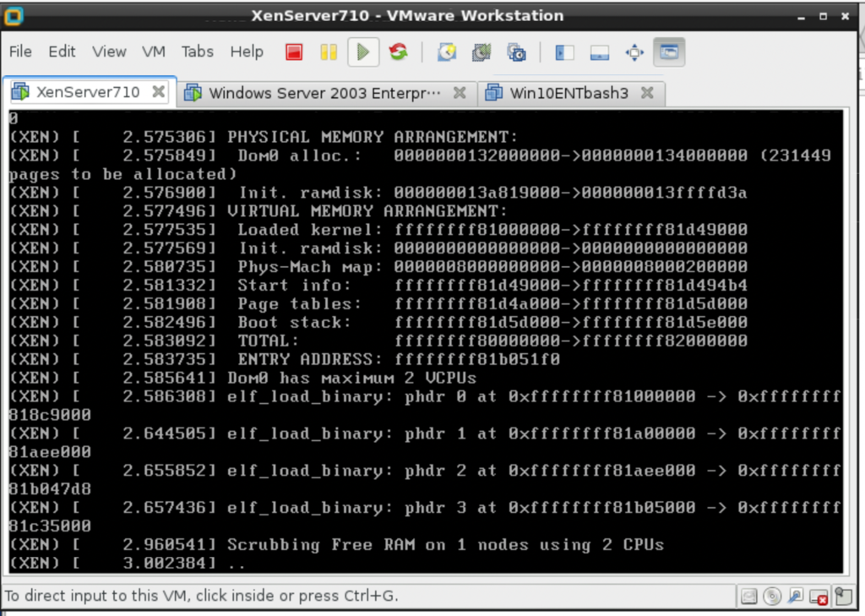The height and width of the screenshot is (616, 865).
Task: Click the 'Boot stack:' console line
Action: (378, 322)
